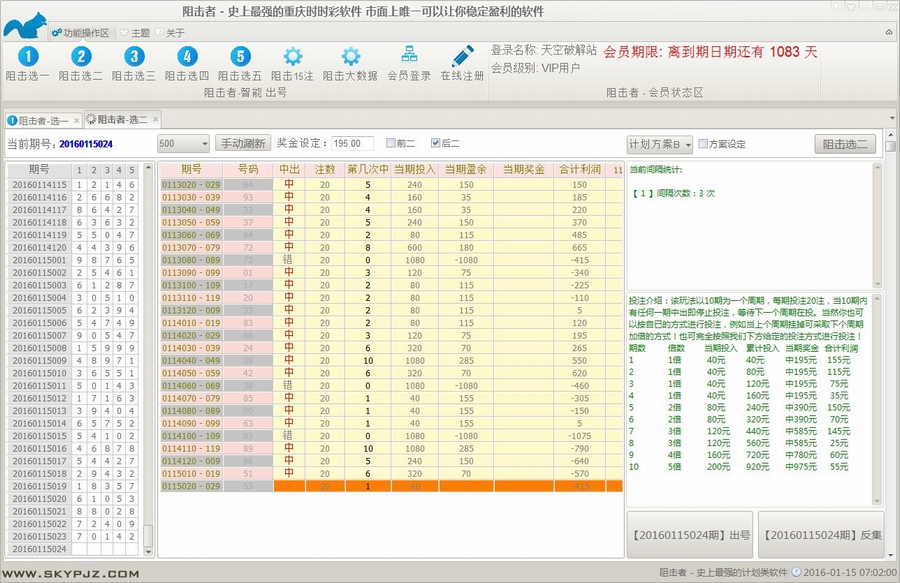Click the 【20160115024期】出号 button
Screen dimensions: 900x583
pos(690,535)
